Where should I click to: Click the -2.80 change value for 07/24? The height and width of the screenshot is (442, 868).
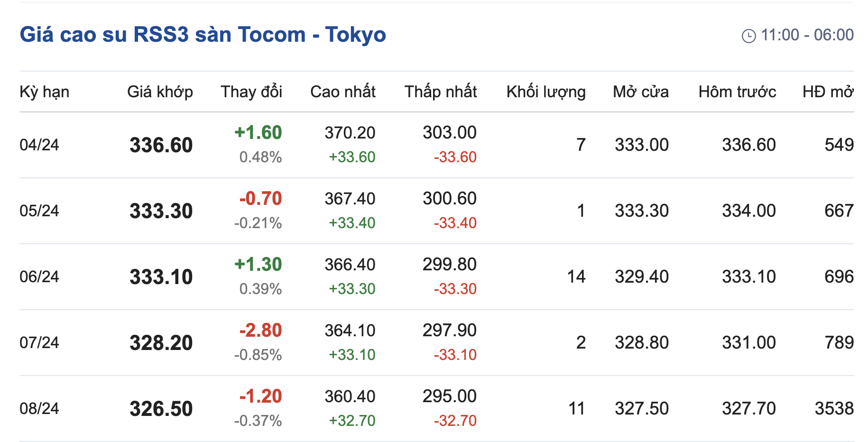(x=260, y=330)
